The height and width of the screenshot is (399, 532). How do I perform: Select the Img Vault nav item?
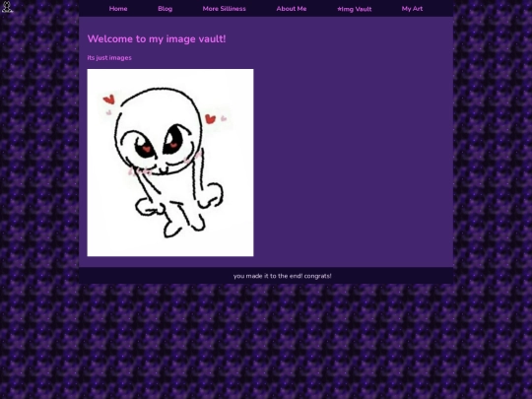[x=355, y=9]
